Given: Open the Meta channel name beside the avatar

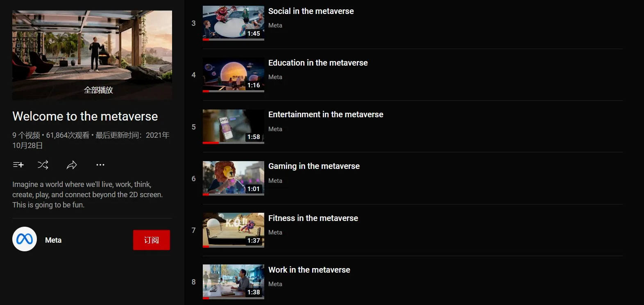Looking at the screenshot, I should pyautogui.click(x=53, y=240).
